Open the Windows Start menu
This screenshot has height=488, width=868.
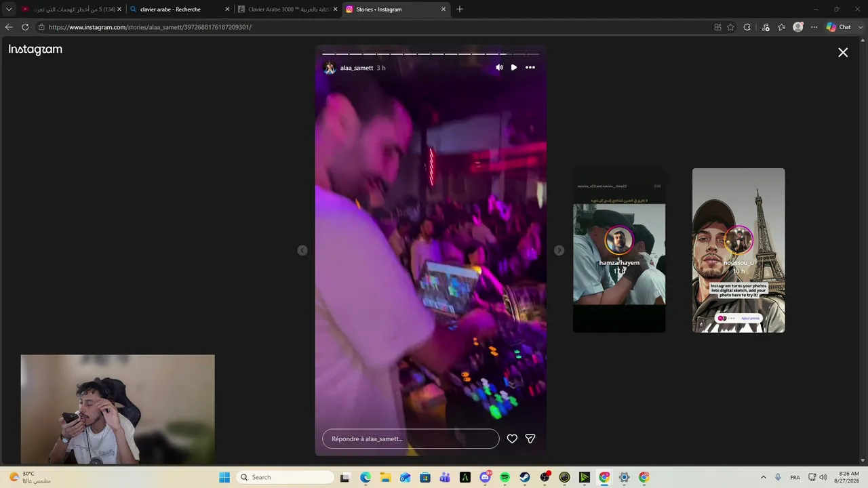(224, 477)
